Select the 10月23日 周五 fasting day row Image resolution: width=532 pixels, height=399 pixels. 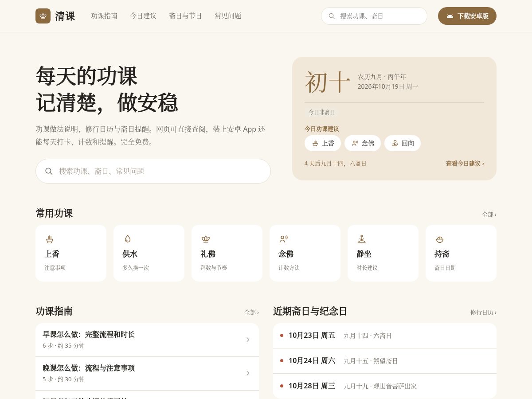(385, 336)
